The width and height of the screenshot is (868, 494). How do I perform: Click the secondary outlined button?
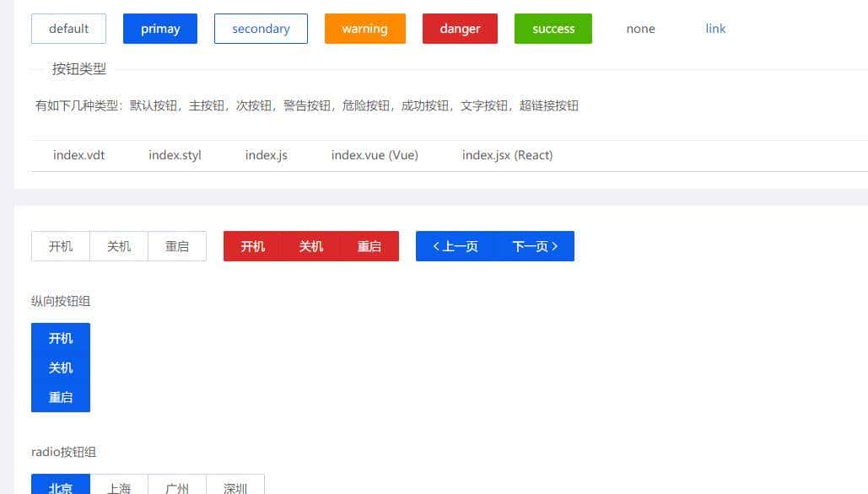pos(260,28)
